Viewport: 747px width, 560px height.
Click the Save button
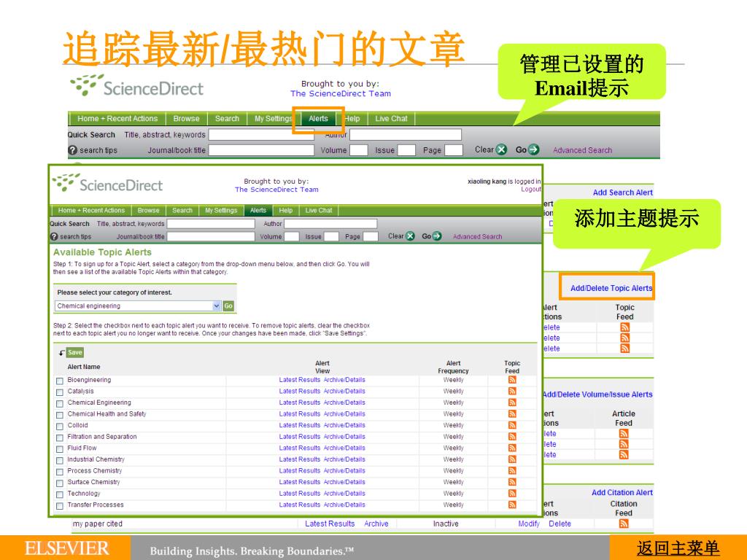[x=75, y=352]
